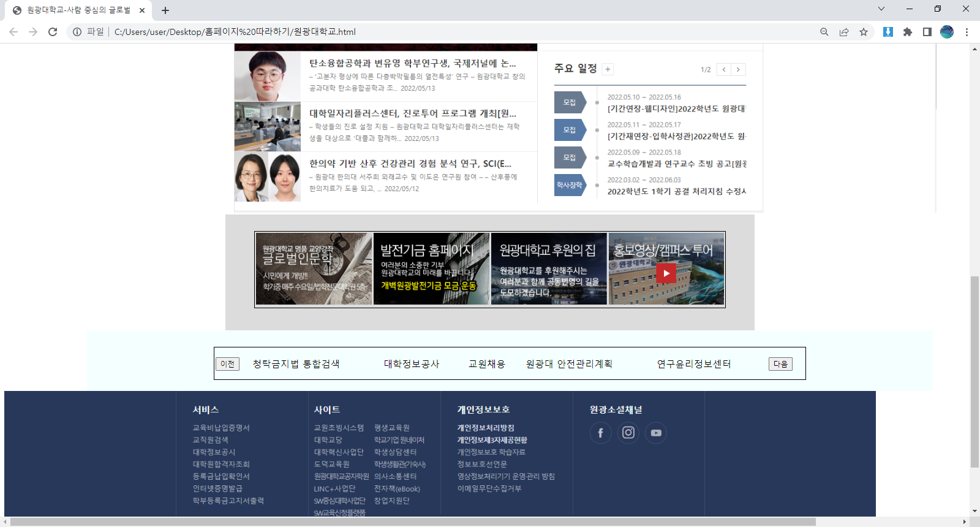Open 교원초빙시스템 footer link
Screen dimensions: 980x527
[339, 428]
